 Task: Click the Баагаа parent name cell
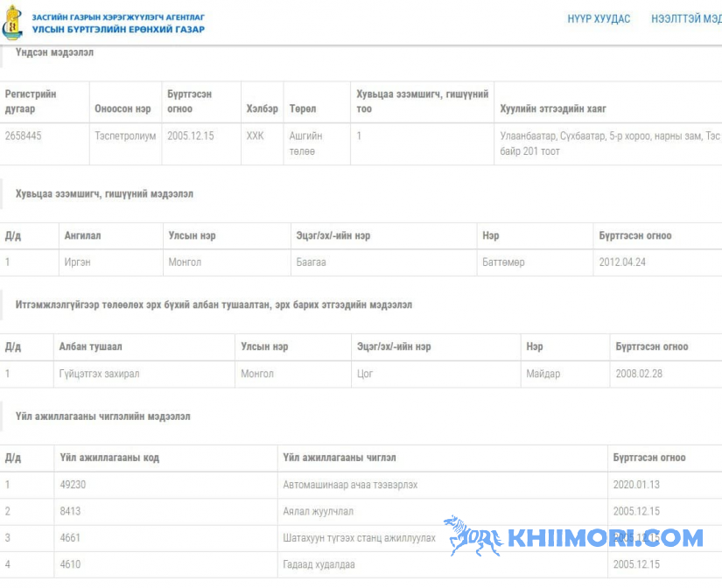pos(312,262)
